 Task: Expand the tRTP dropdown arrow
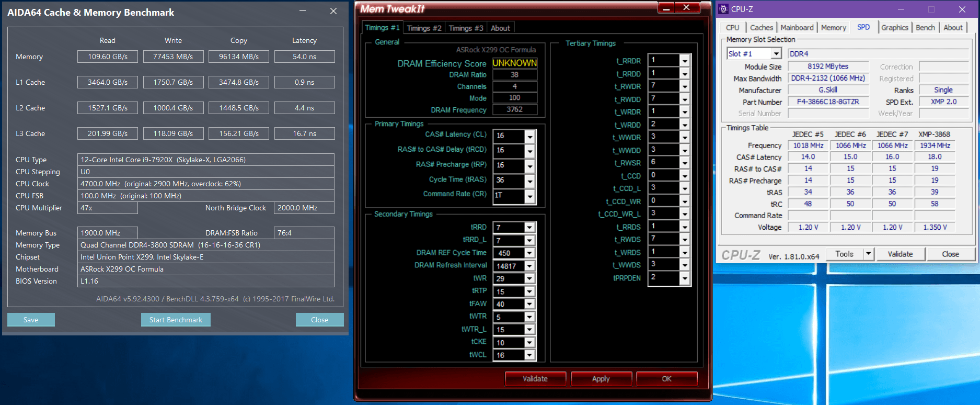click(530, 291)
